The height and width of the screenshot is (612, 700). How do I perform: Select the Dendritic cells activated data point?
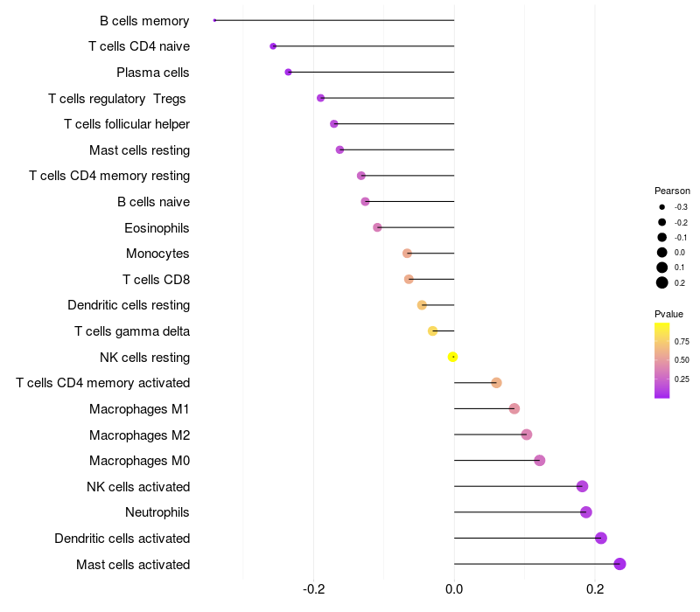[601, 538]
